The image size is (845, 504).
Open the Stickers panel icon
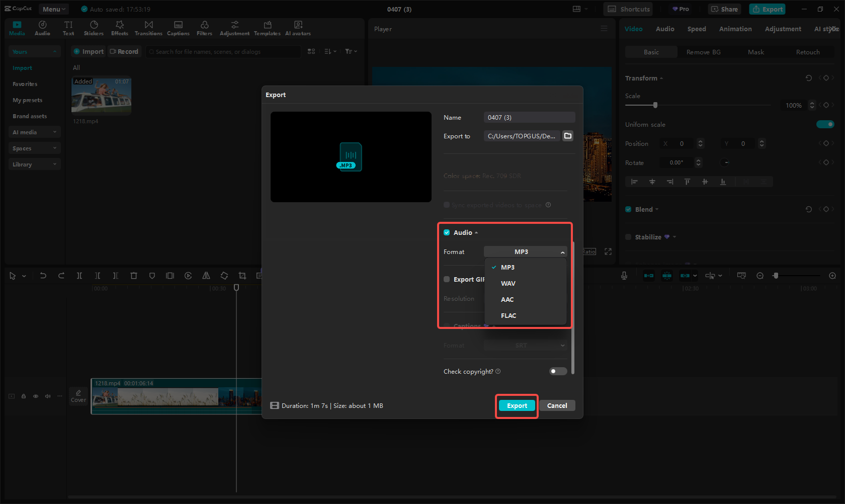click(94, 28)
